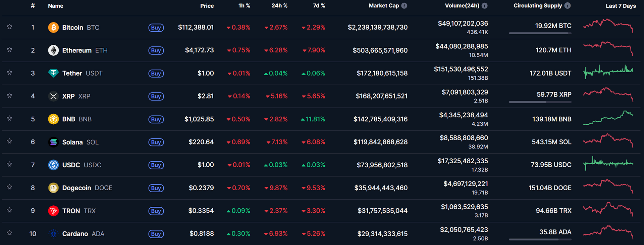This screenshot has width=644, height=245.
Task: Sort by Volume(24h) column header
Action: [462, 6]
